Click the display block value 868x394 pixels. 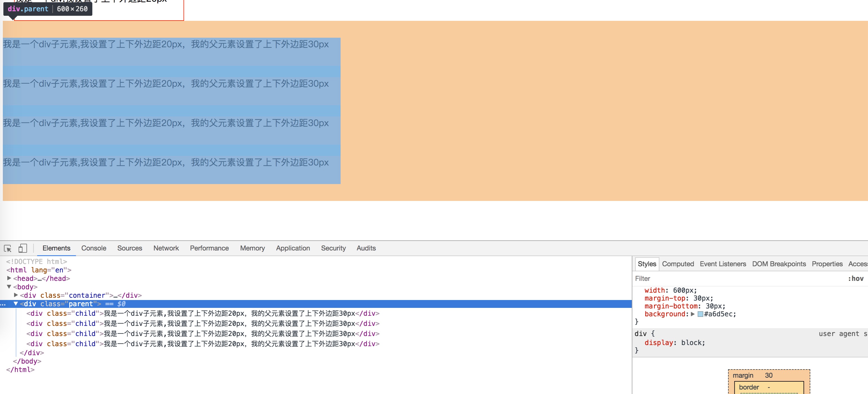click(692, 343)
